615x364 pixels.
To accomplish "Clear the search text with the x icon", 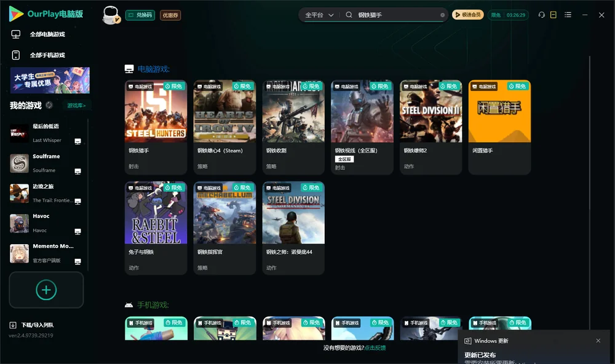I will (x=442, y=15).
